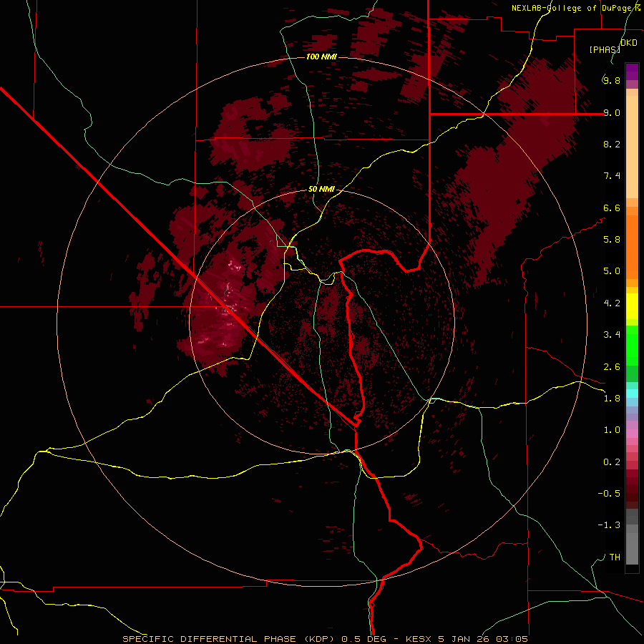
Task: Select the 8.2 scale value
Action: [x=612, y=144]
